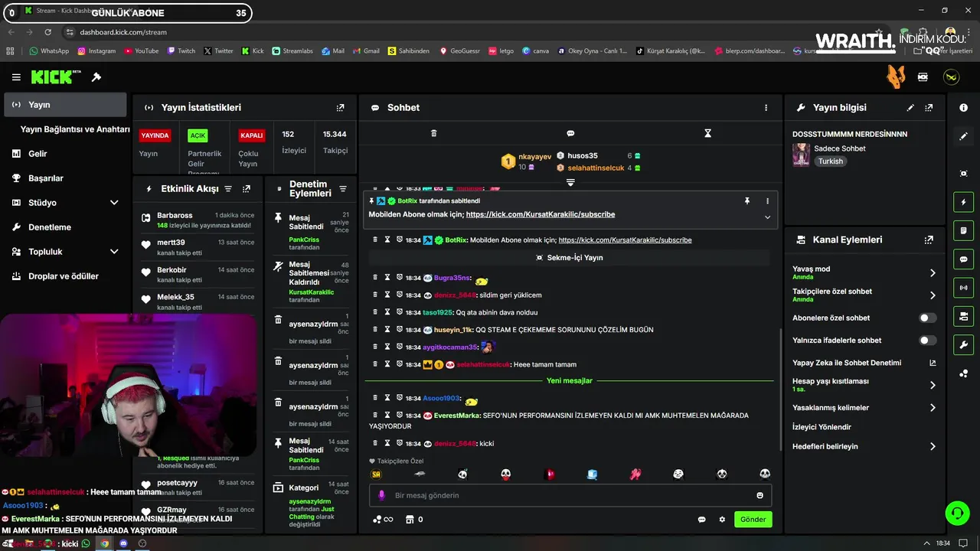Toggle Yalnızca ifadelerle sohbet switch
The width and height of the screenshot is (980, 551).
pos(927,341)
